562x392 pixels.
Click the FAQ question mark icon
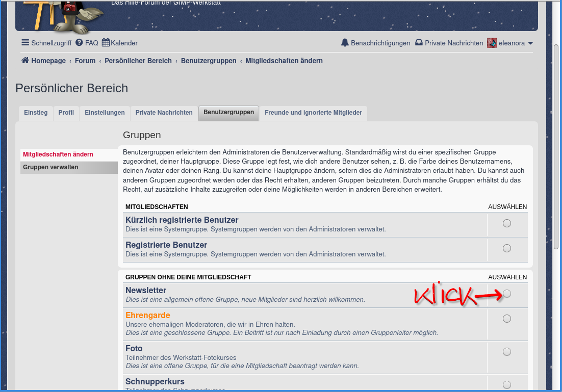tap(79, 43)
